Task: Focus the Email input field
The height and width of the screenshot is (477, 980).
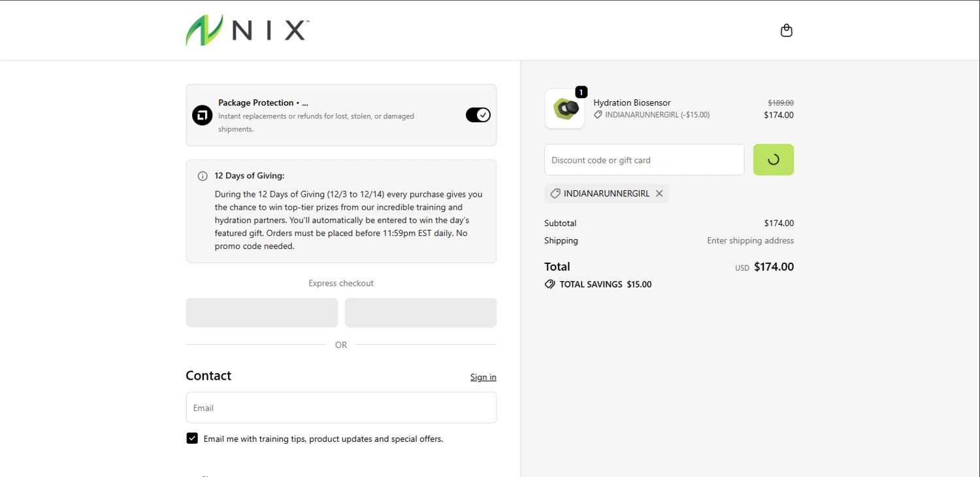Action: click(341, 408)
